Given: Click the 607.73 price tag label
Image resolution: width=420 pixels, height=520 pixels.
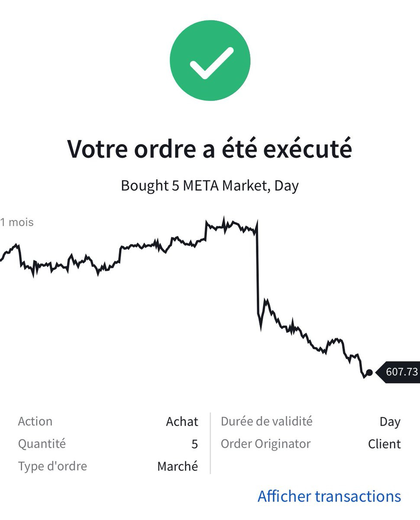Looking at the screenshot, I should [401, 372].
